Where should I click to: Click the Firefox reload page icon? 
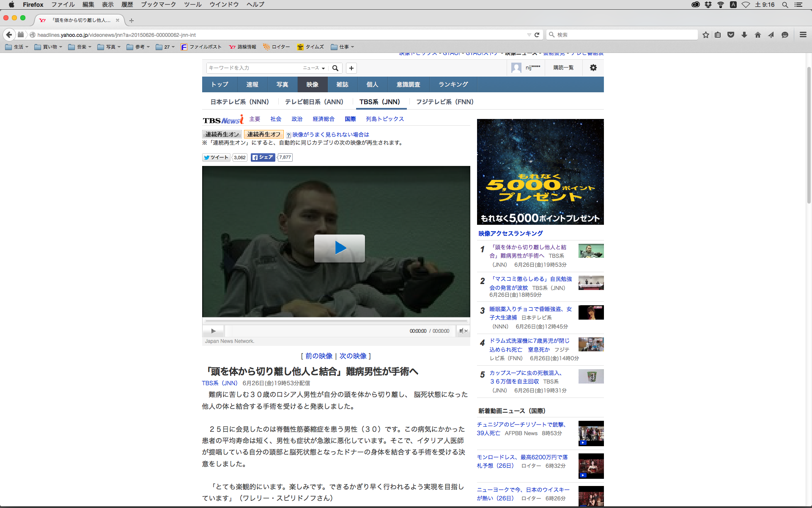pos(537,35)
